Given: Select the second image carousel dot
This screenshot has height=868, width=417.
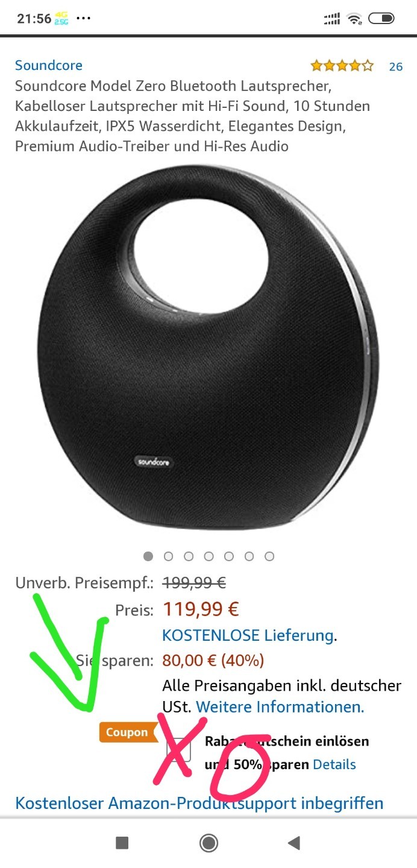Looking at the screenshot, I should click(x=168, y=556).
